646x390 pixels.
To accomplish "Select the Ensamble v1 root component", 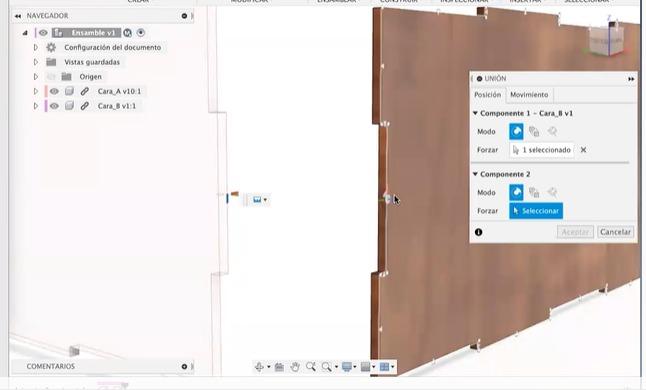I will tap(93, 33).
